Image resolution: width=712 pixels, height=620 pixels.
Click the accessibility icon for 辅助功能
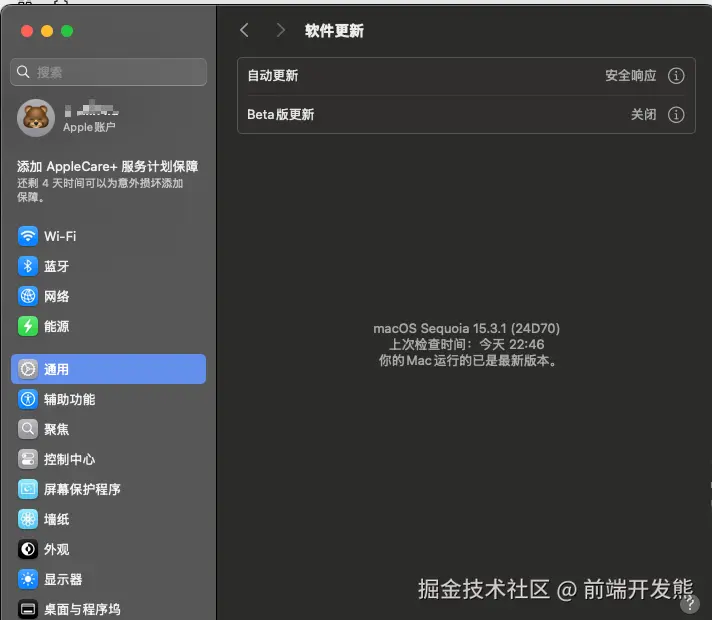pos(28,399)
